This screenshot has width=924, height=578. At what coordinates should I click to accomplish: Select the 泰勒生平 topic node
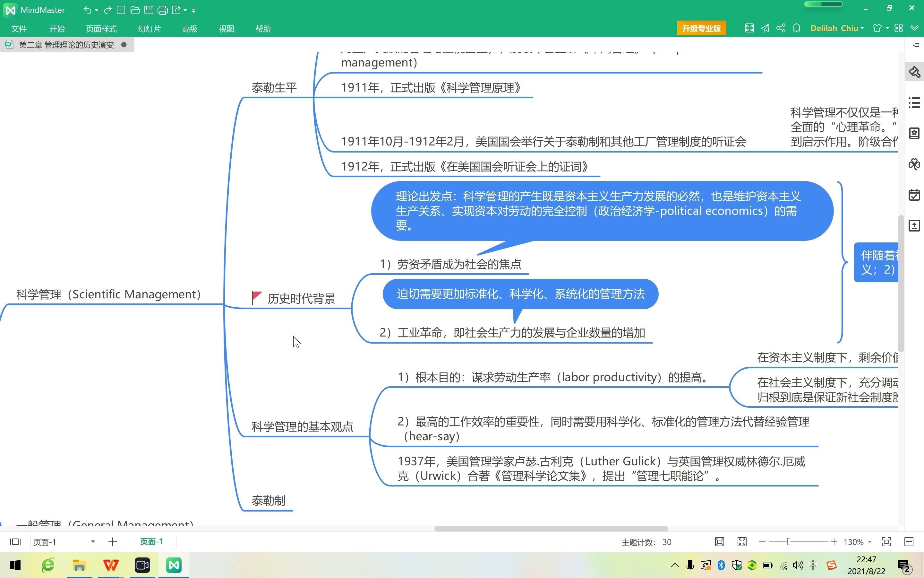[x=274, y=88]
